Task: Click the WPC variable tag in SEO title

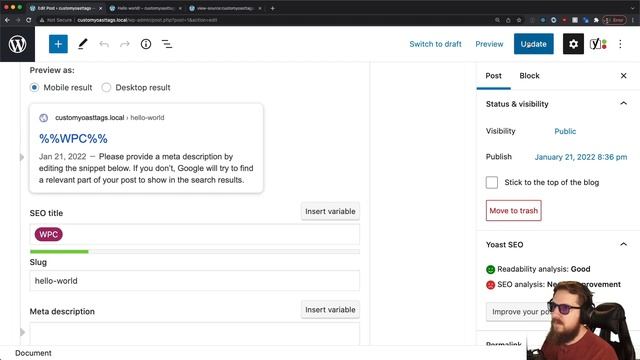Action: click(49, 235)
